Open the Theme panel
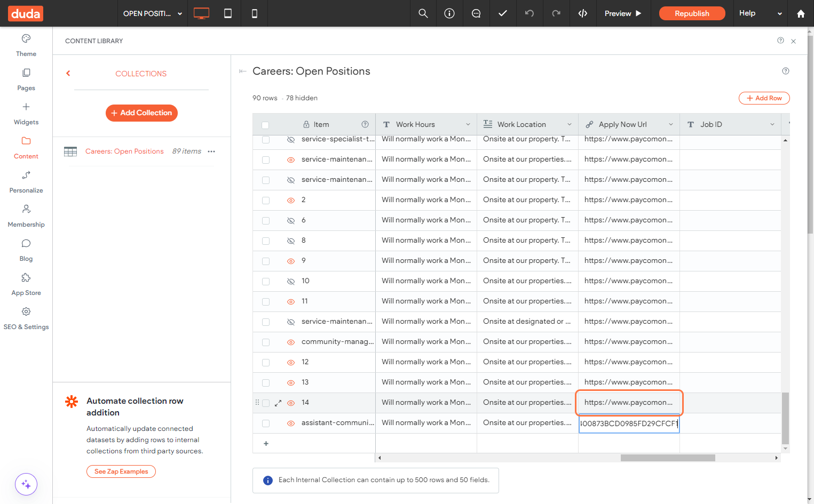The width and height of the screenshot is (814, 504). pyautogui.click(x=26, y=45)
